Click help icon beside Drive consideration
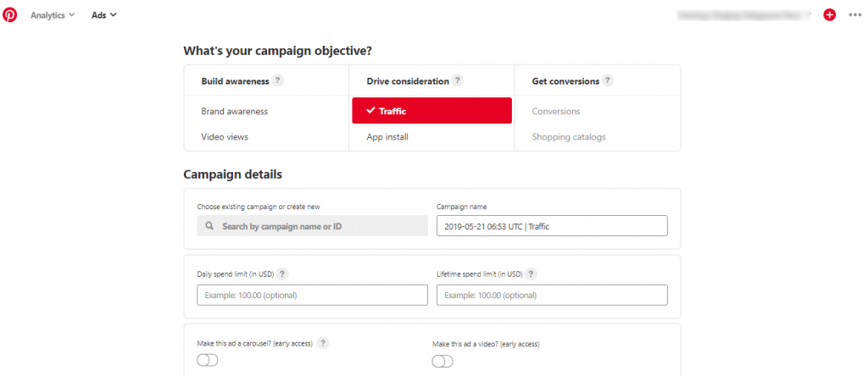Image resolution: width=868 pixels, height=376 pixels. click(457, 80)
